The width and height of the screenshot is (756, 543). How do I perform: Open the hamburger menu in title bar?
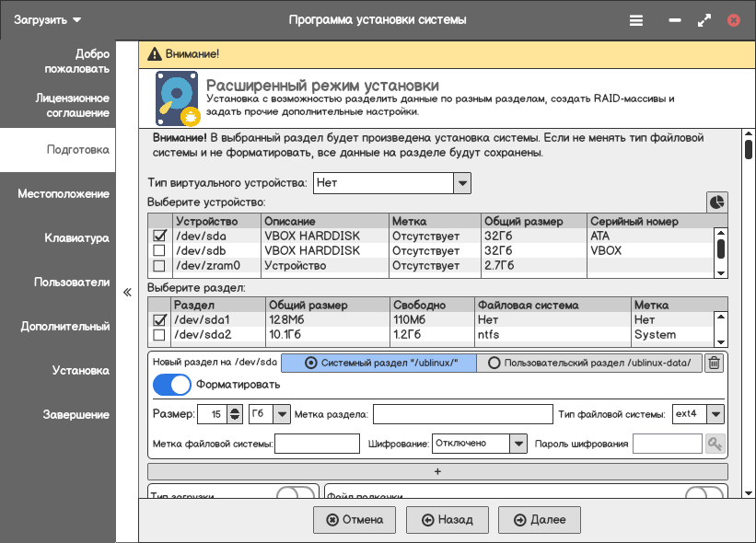[x=636, y=20]
